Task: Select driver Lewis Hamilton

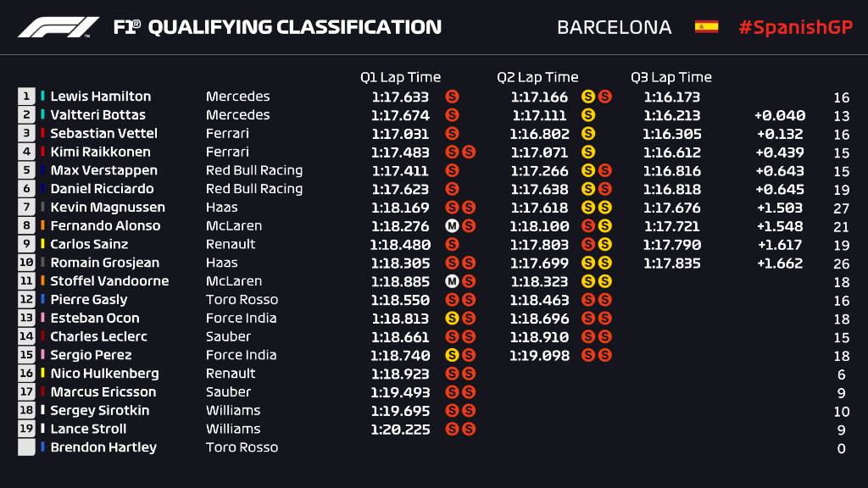Action: (x=100, y=97)
